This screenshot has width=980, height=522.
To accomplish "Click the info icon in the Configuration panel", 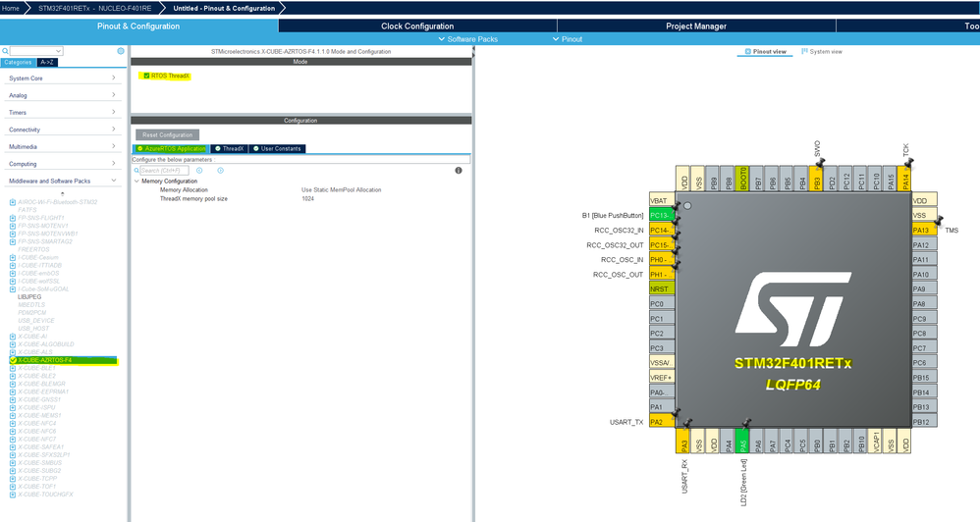I will pos(459,171).
